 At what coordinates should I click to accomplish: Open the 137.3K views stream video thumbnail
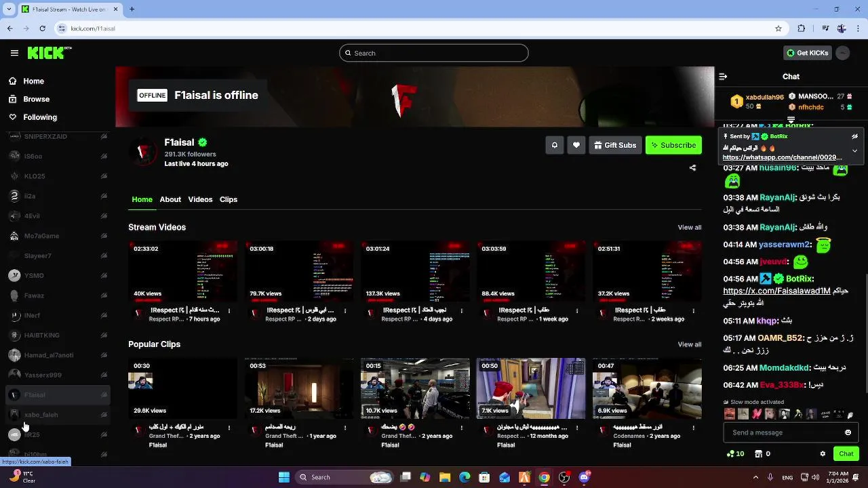click(415, 271)
